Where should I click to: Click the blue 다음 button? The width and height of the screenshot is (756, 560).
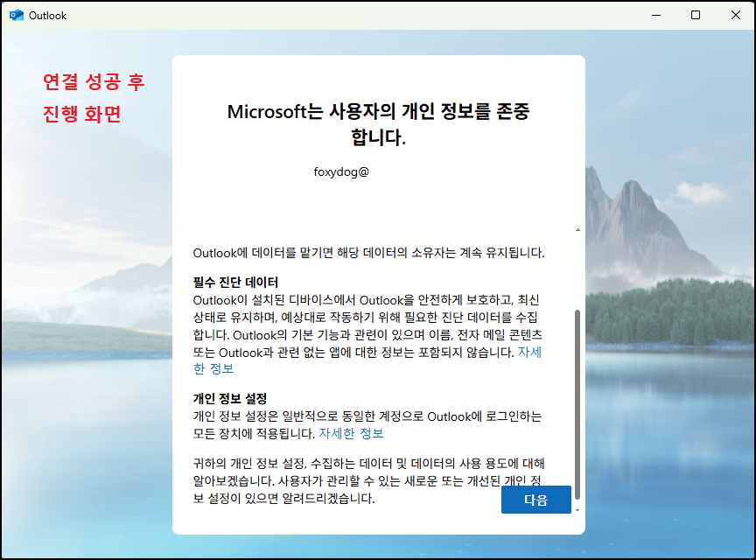pyautogui.click(x=535, y=500)
